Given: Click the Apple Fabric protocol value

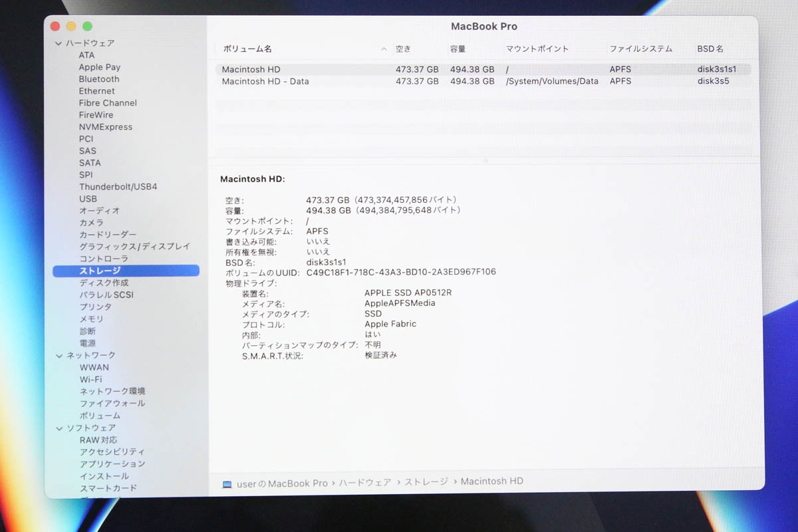Looking at the screenshot, I should click(x=390, y=324).
